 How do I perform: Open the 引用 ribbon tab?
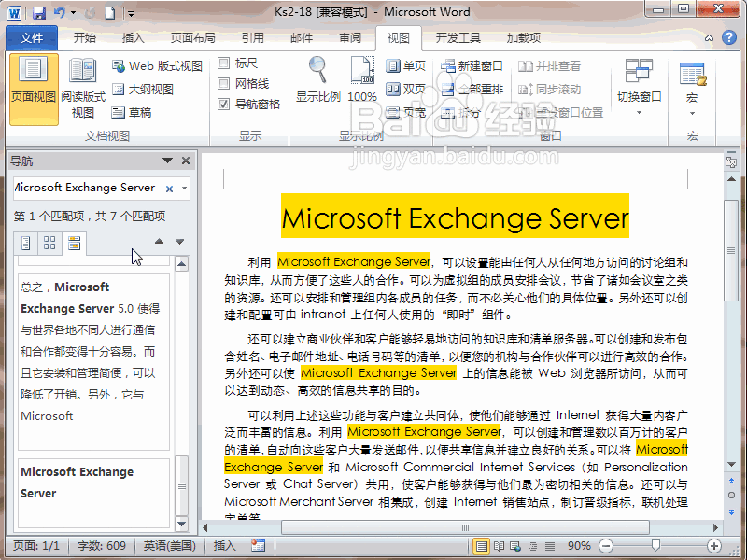[x=252, y=38]
